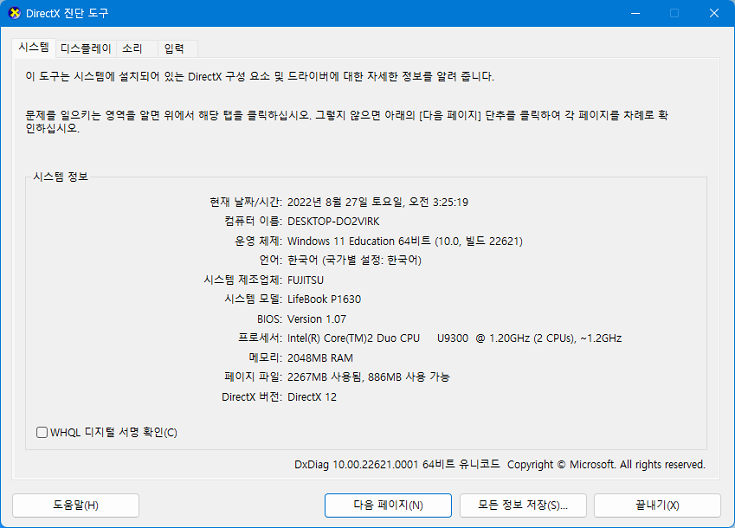Click system model LifeBook P1630
Image resolution: width=735 pixels, height=528 pixels.
(x=324, y=299)
